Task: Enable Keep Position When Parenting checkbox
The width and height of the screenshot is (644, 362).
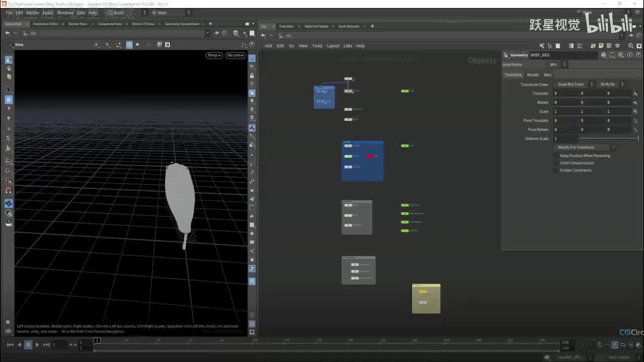Action: pyautogui.click(x=556, y=156)
